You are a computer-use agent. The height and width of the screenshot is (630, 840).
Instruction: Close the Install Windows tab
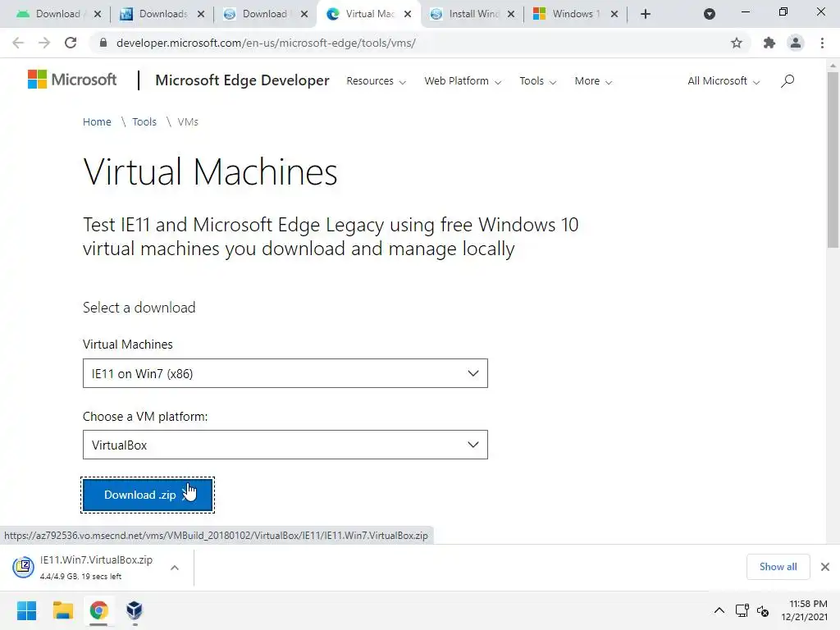511,14
